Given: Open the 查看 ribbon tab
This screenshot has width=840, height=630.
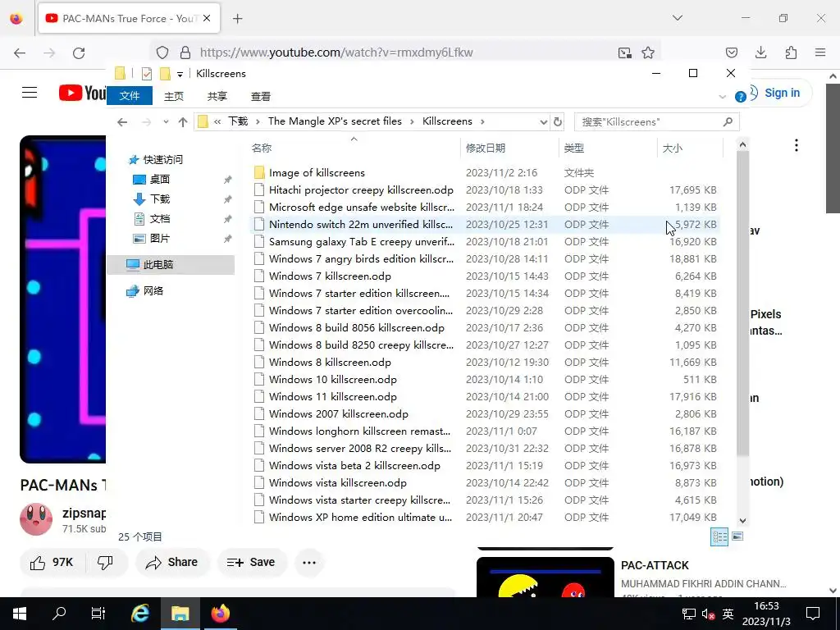Looking at the screenshot, I should pyautogui.click(x=260, y=97).
